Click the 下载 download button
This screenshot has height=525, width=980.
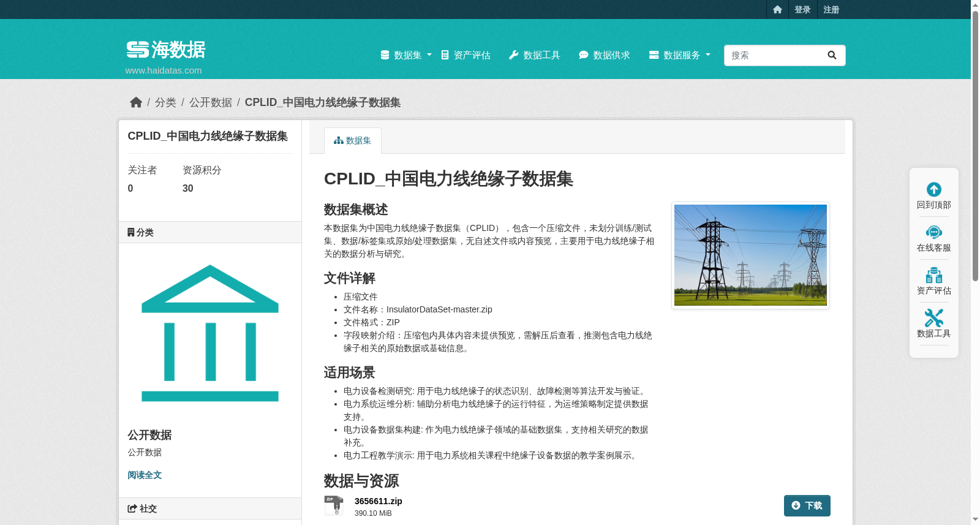click(807, 506)
